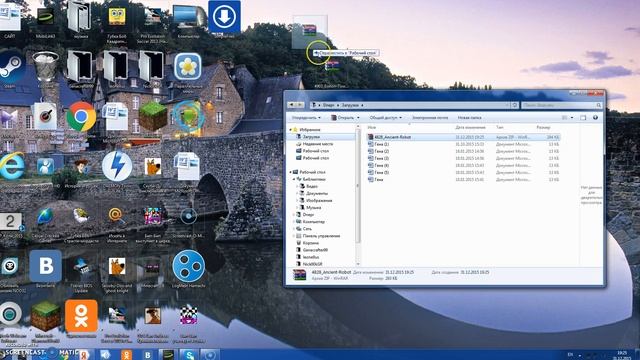
Task: Select Загрузки in the favorites list
Action: click(311, 137)
